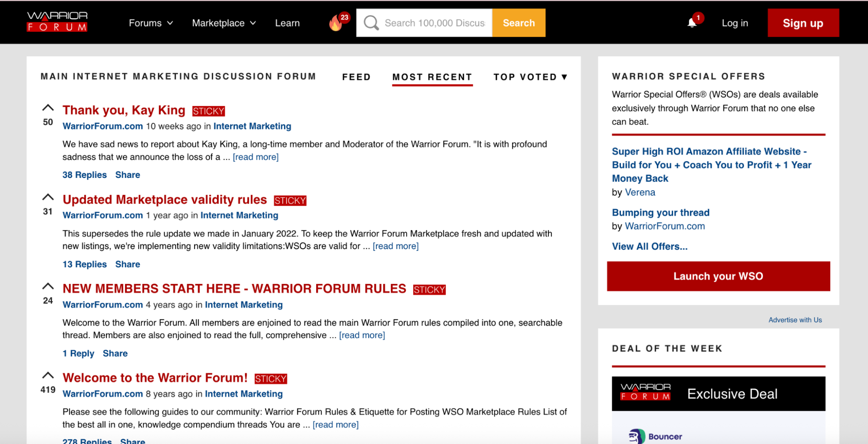
Task: Click the 50 vote count
Action: (48, 122)
